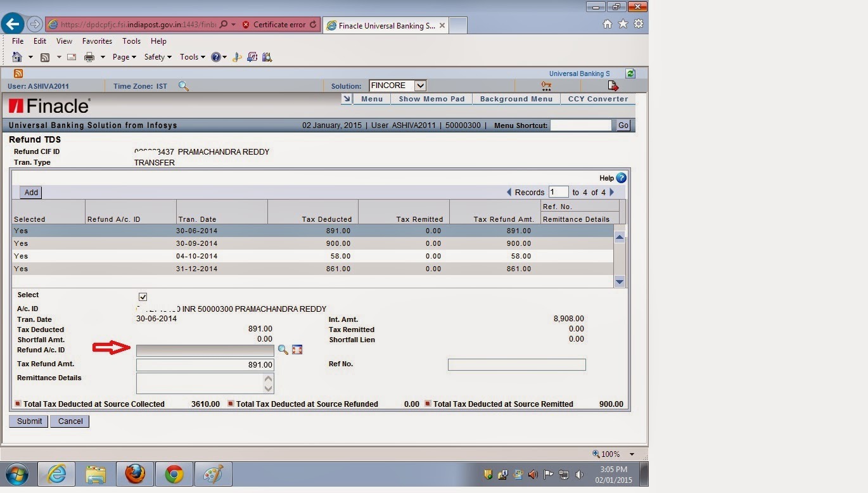Toggle the Select checkbox
The height and width of the screenshot is (493, 868).
[x=143, y=297]
